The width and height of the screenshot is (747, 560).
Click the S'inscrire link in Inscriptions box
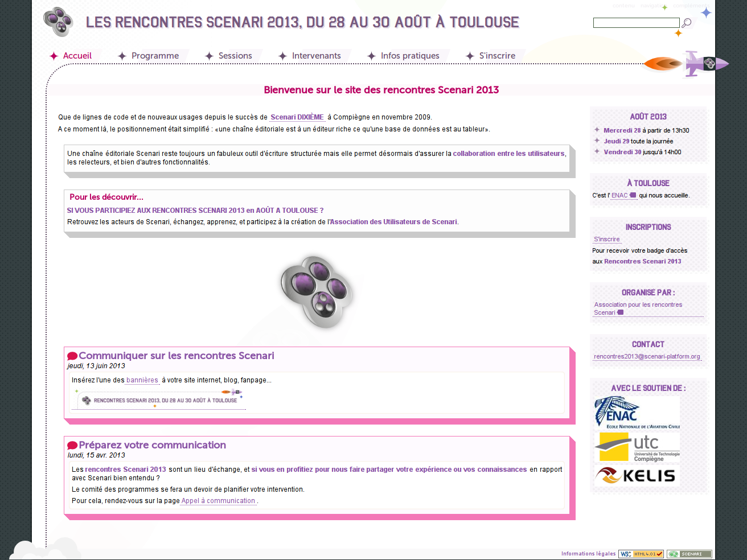[x=607, y=239]
